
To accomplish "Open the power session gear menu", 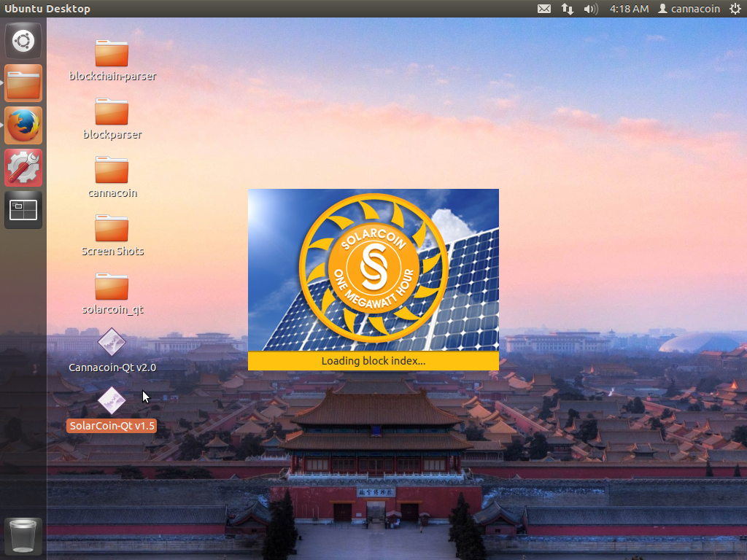I will [x=735, y=9].
